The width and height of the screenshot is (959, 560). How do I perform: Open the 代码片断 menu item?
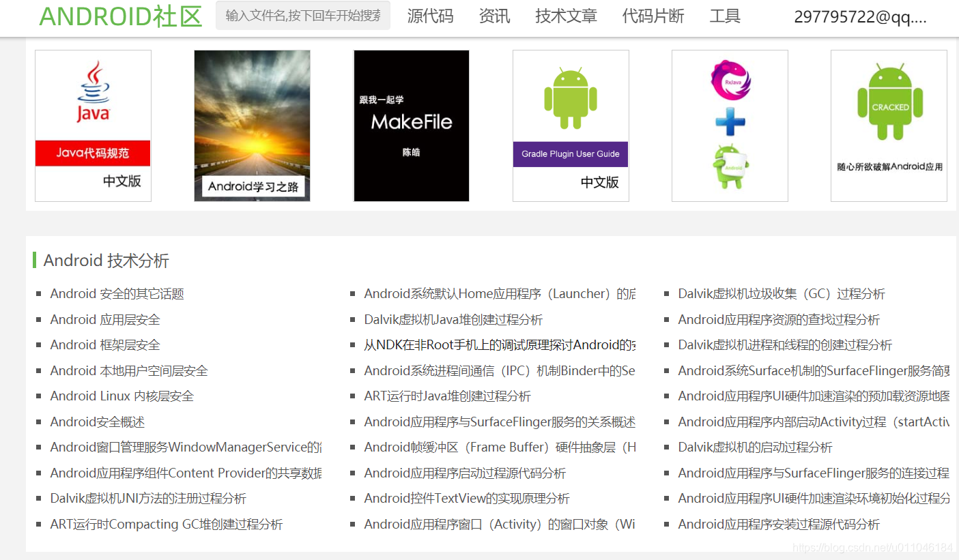pos(653,16)
